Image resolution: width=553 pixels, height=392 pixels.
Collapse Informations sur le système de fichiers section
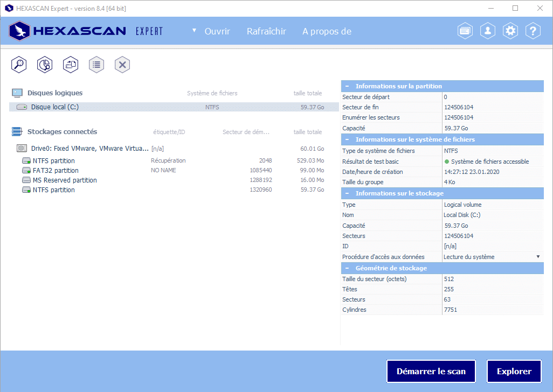[347, 139]
